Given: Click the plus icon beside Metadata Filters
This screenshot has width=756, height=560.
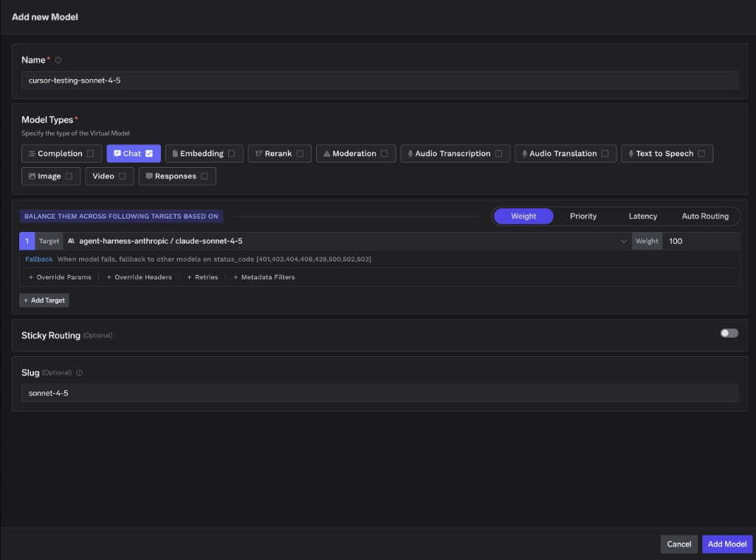Looking at the screenshot, I should 236,277.
